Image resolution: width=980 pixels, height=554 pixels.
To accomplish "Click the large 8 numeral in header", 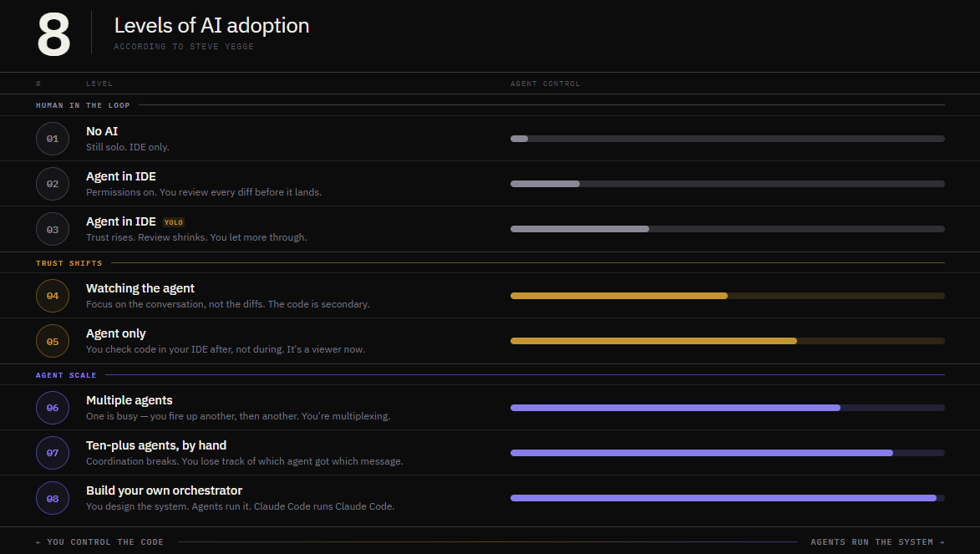I will (x=53, y=35).
